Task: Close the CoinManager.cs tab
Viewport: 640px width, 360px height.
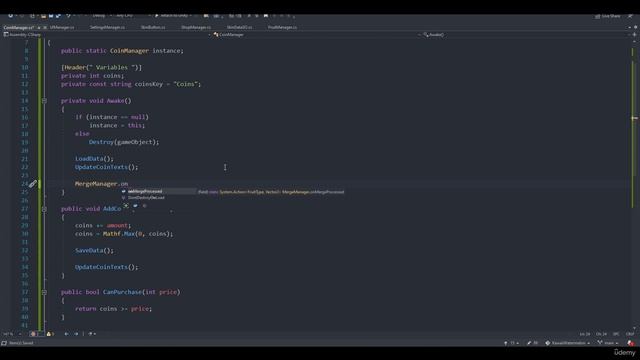Action: (x=44, y=28)
